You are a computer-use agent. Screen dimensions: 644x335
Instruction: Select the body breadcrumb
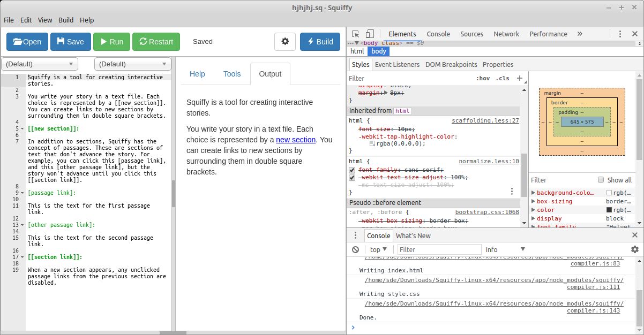(x=379, y=51)
